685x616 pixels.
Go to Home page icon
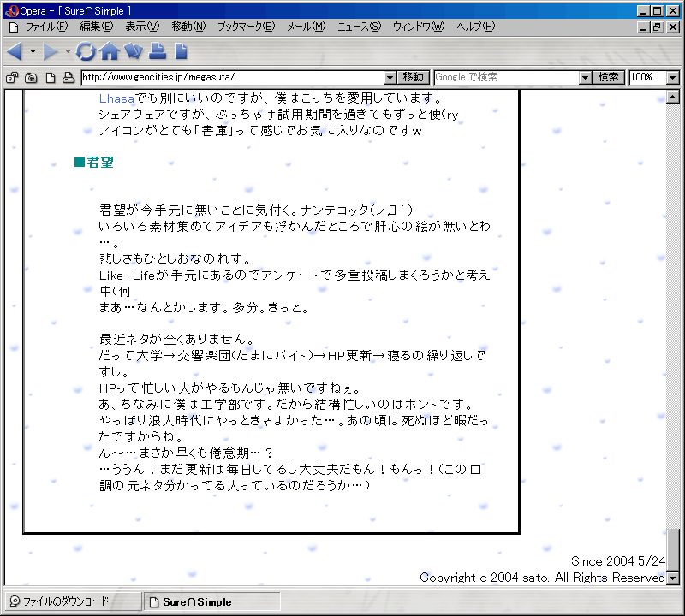pos(110,51)
